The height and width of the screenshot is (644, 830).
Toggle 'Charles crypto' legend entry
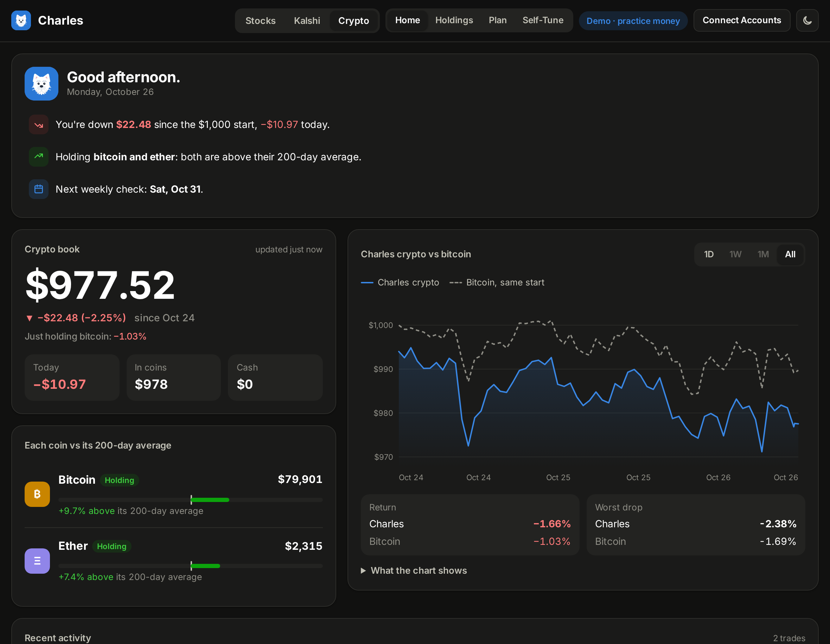point(400,282)
